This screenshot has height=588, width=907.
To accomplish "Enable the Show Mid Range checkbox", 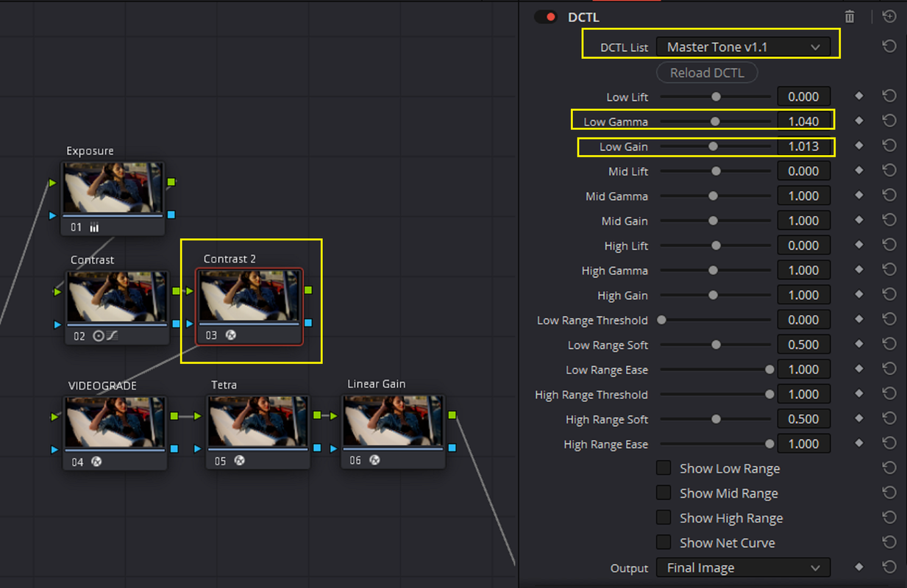I will point(664,493).
